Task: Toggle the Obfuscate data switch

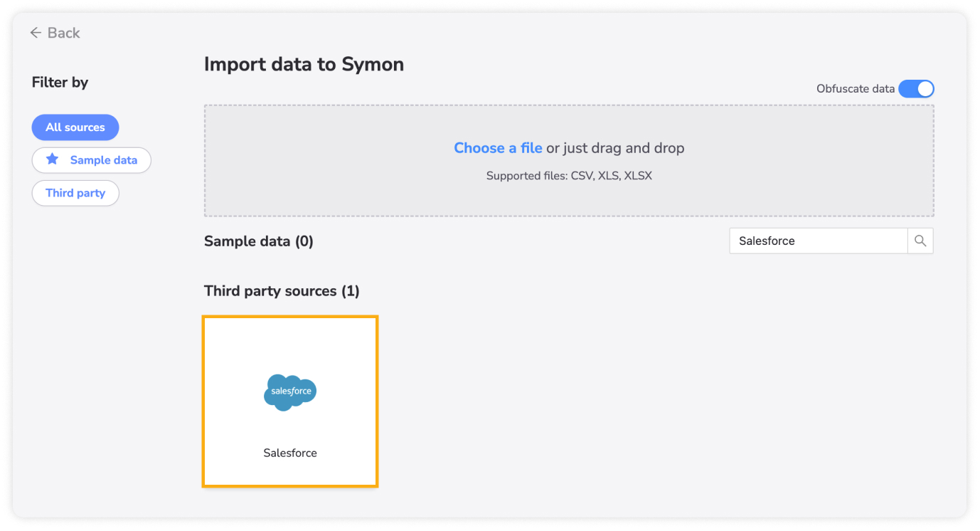Action: (x=916, y=89)
